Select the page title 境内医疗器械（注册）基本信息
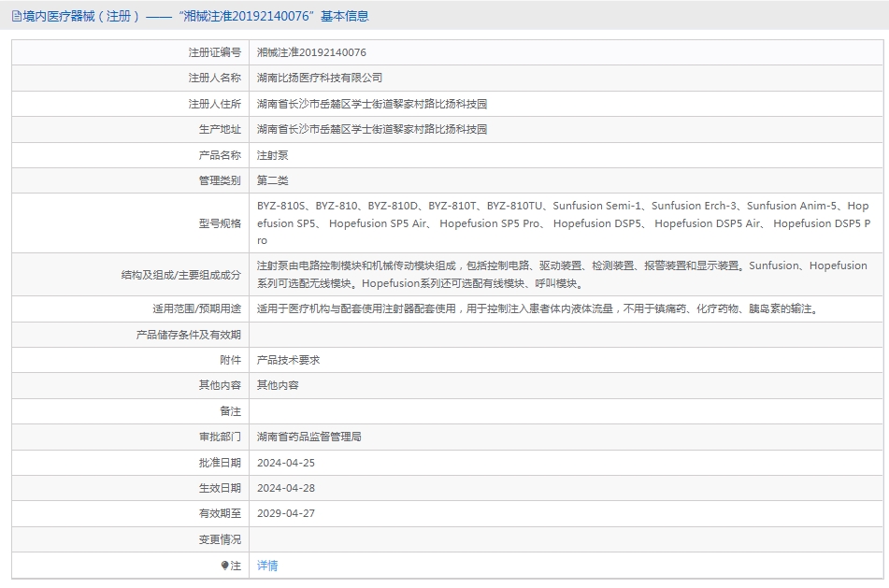The height and width of the screenshot is (588, 889). coord(195,17)
